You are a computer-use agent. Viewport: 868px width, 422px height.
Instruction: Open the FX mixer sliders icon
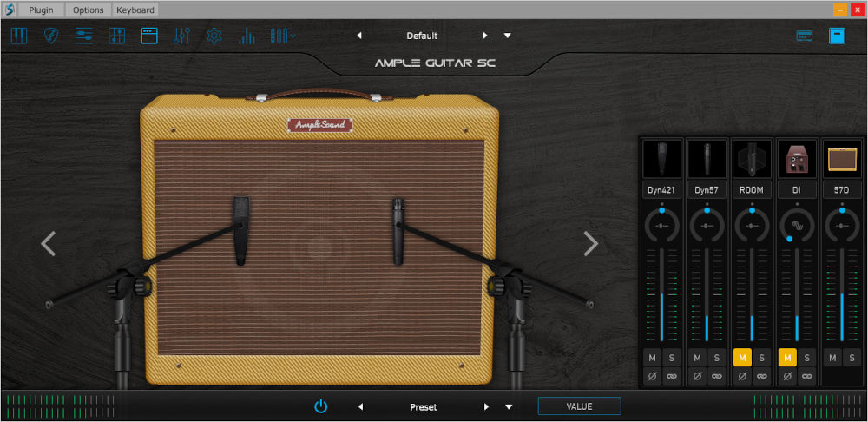[x=181, y=36]
